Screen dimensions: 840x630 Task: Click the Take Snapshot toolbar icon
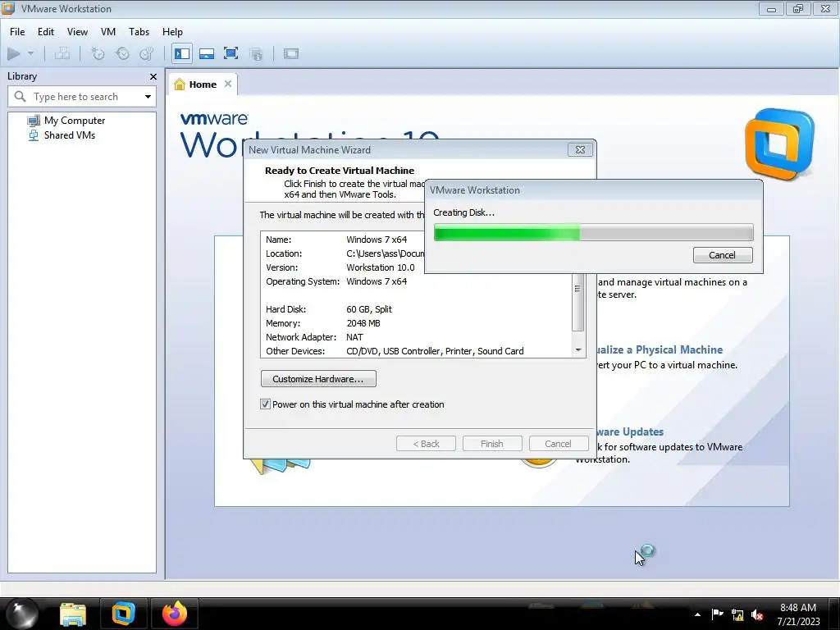tap(98, 53)
